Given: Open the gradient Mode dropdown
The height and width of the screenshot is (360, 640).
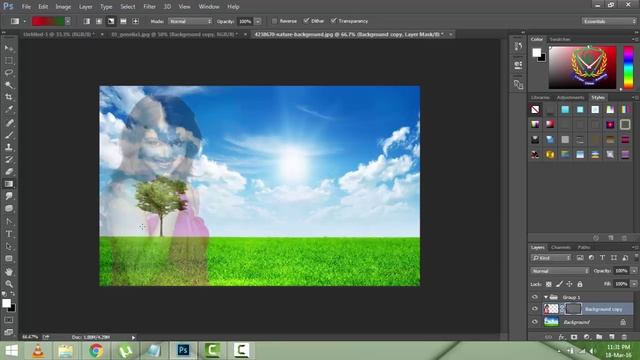Looking at the screenshot, I should point(190,21).
